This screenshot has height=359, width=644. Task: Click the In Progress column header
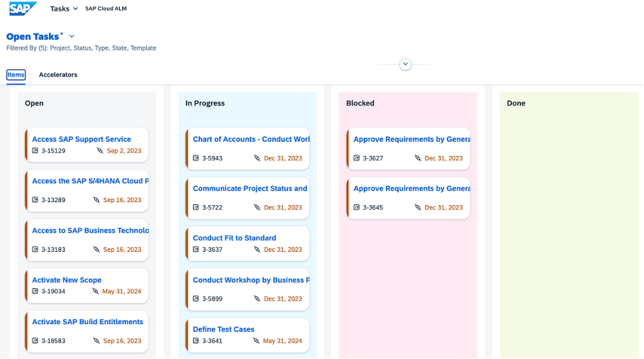pyautogui.click(x=205, y=103)
